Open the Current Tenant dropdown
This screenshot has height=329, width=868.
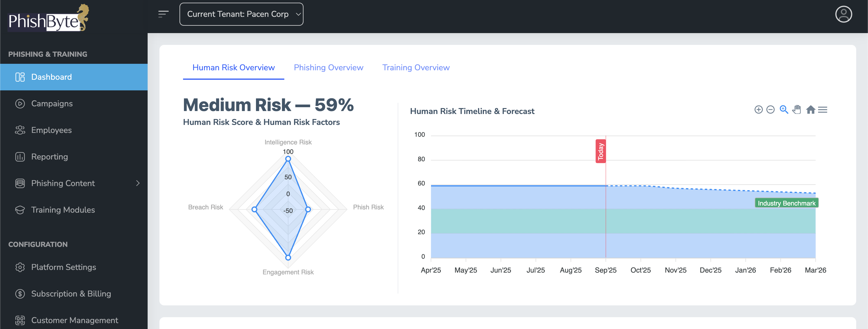(x=241, y=14)
